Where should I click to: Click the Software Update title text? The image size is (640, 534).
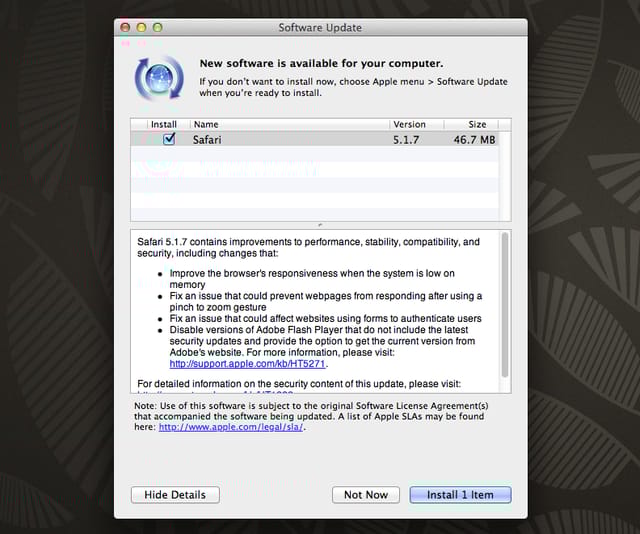pos(320,28)
